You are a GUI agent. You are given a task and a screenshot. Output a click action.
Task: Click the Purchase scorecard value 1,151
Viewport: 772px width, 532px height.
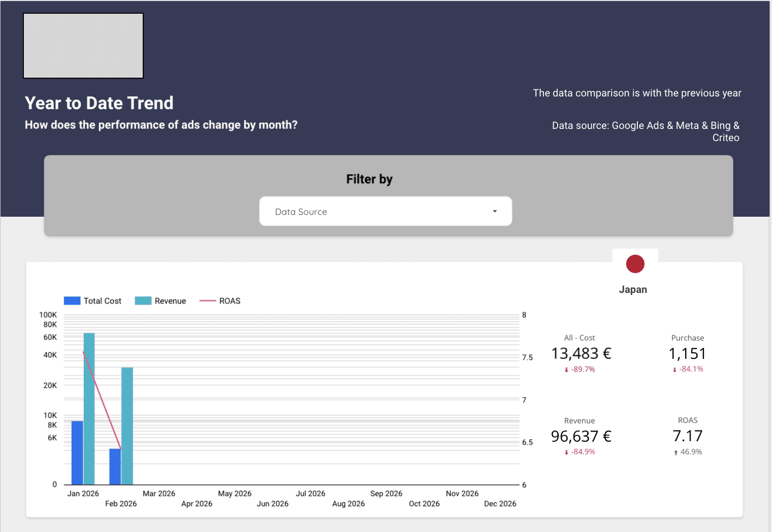pos(687,353)
